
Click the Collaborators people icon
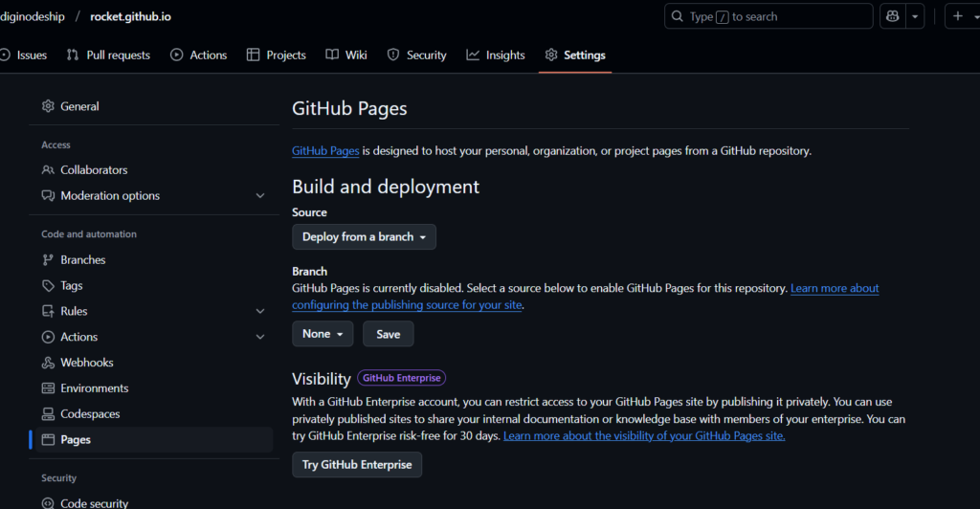pyautogui.click(x=48, y=170)
